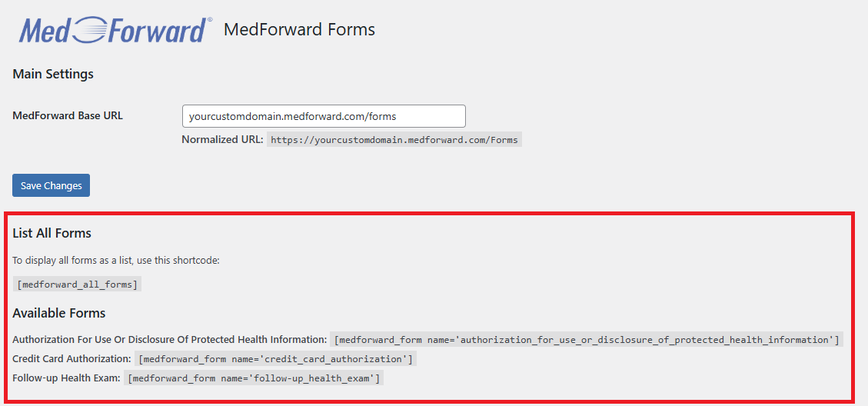This screenshot has height=406, width=868.
Task: Click the normalized URL code text
Action: pos(394,140)
